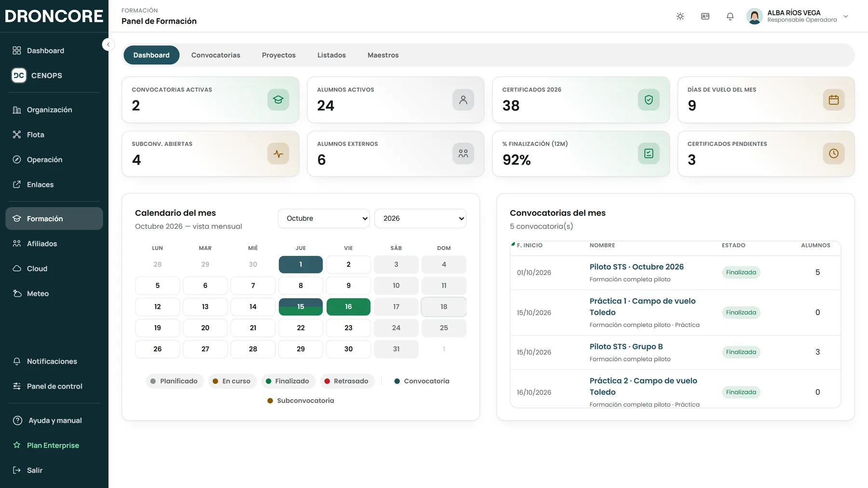Open Ayuda y manual in the sidebar
The width and height of the screenshot is (868, 488).
54,421
